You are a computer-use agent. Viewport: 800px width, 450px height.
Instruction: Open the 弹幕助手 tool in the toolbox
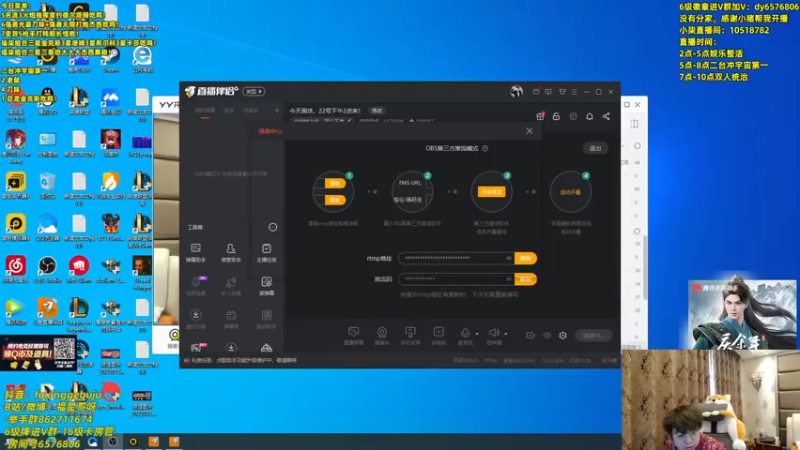pyautogui.click(x=195, y=253)
